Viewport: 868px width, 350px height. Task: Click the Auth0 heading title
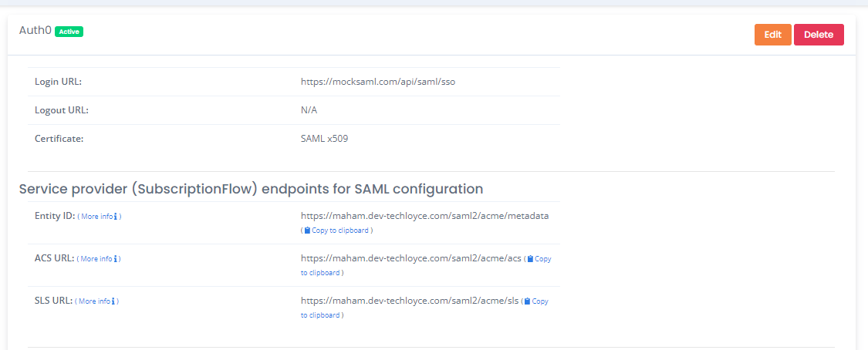pos(35,30)
